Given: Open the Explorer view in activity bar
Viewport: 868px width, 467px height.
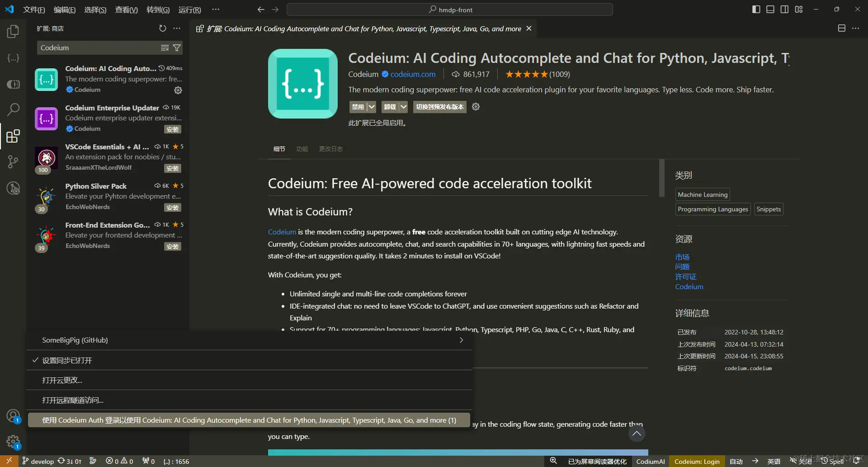Looking at the screenshot, I should (13, 32).
